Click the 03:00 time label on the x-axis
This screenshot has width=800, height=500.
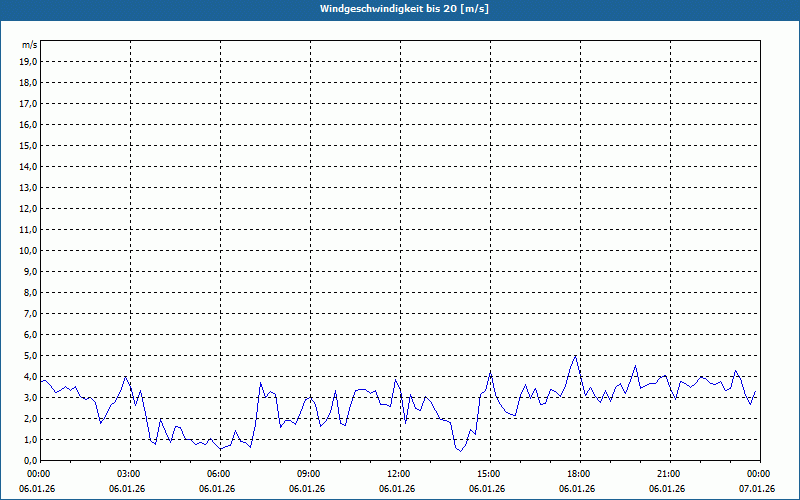click(129, 473)
